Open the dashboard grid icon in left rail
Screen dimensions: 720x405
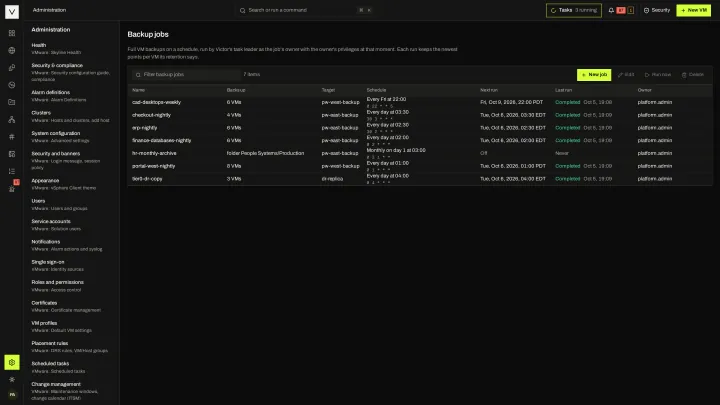12,33
